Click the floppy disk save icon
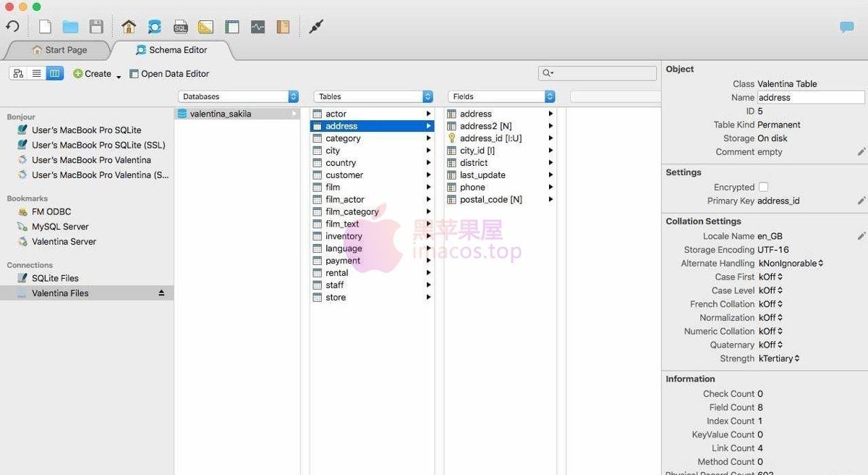 click(x=96, y=27)
